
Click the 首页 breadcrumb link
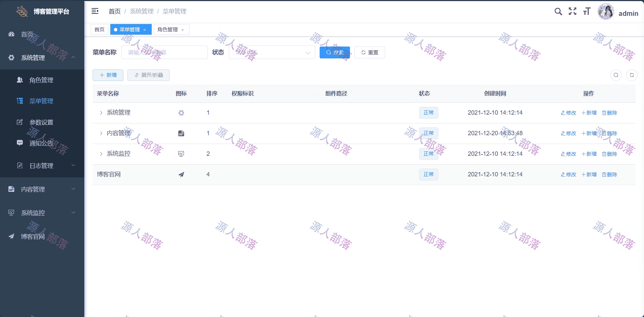point(115,11)
